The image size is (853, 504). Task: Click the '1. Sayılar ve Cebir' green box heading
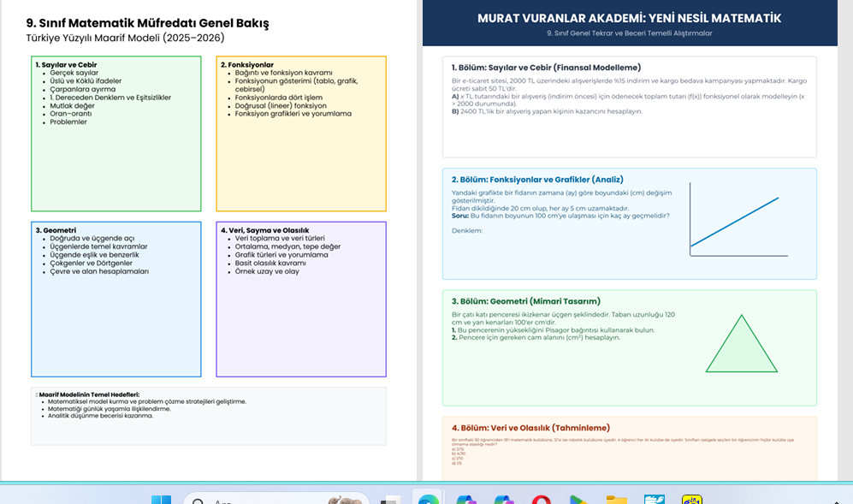(x=66, y=65)
